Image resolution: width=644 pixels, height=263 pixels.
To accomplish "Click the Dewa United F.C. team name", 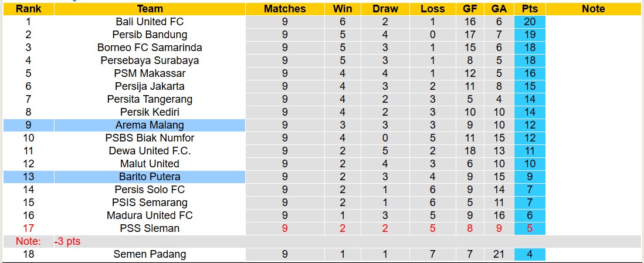I will click(x=150, y=151).
